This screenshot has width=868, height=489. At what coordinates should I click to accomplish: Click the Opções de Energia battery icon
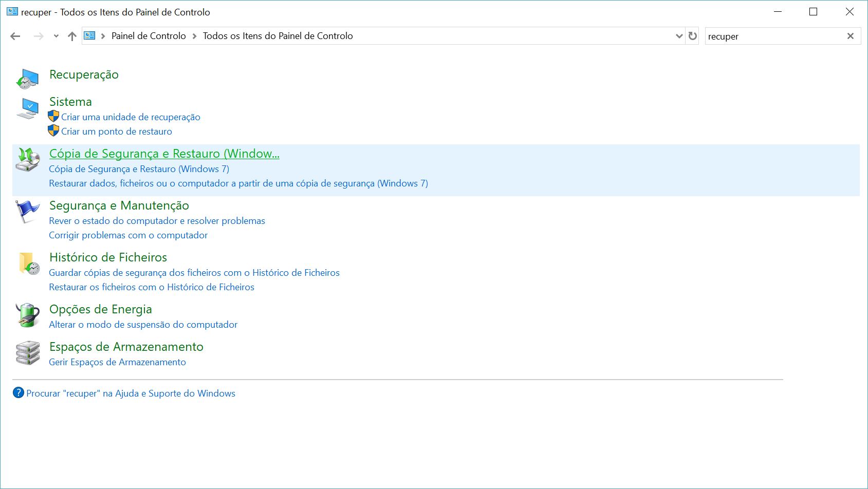click(x=27, y=315)
